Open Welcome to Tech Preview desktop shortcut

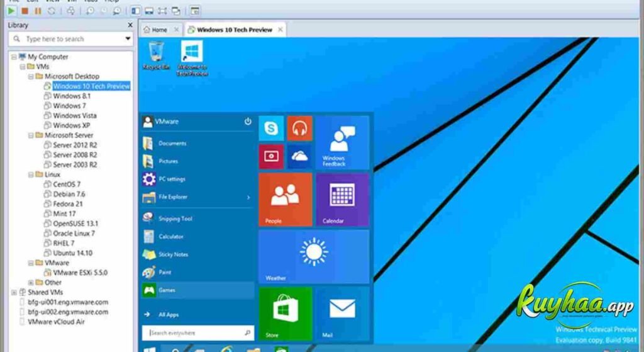[192, 58]
